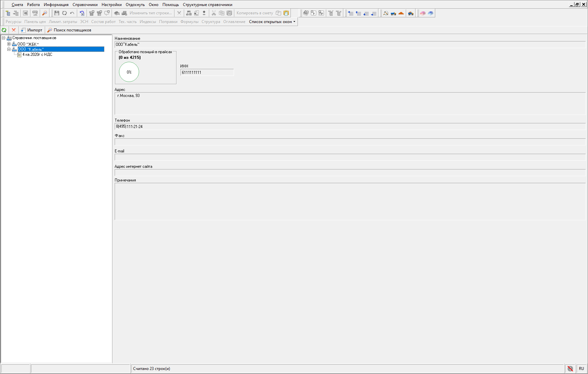Click the PDF export toolbar icon

tap(35, 13)
